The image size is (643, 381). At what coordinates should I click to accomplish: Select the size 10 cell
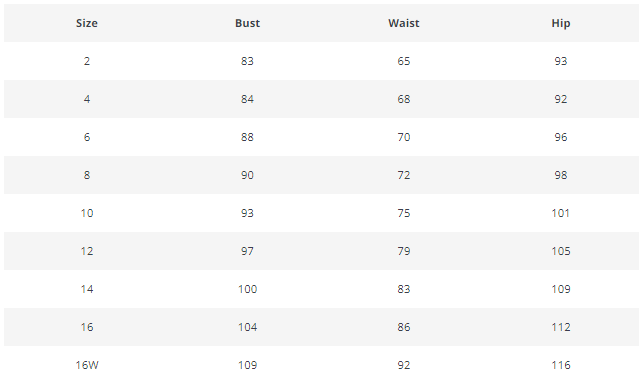click(87, 213)
